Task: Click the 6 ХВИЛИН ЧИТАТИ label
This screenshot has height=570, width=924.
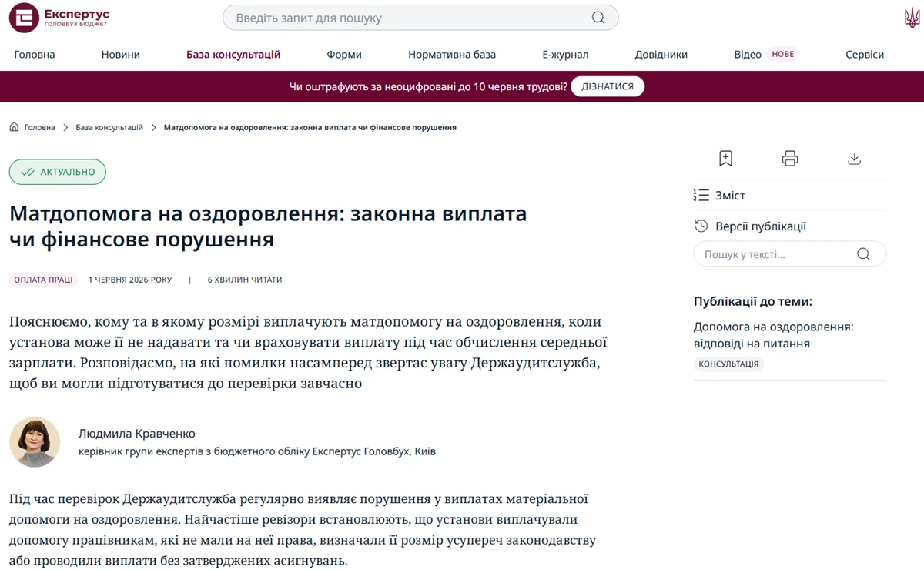Action: (245, 280)
